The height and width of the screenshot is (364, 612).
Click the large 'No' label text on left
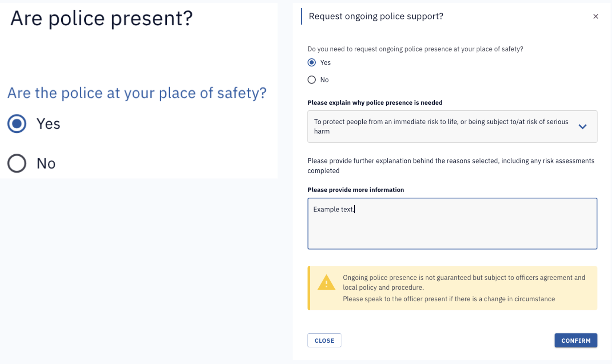click(x=46, y=163)
